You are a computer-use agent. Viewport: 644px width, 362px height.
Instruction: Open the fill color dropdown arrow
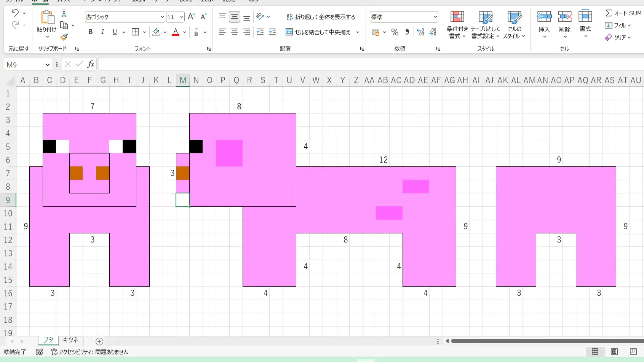click(165, 32)
